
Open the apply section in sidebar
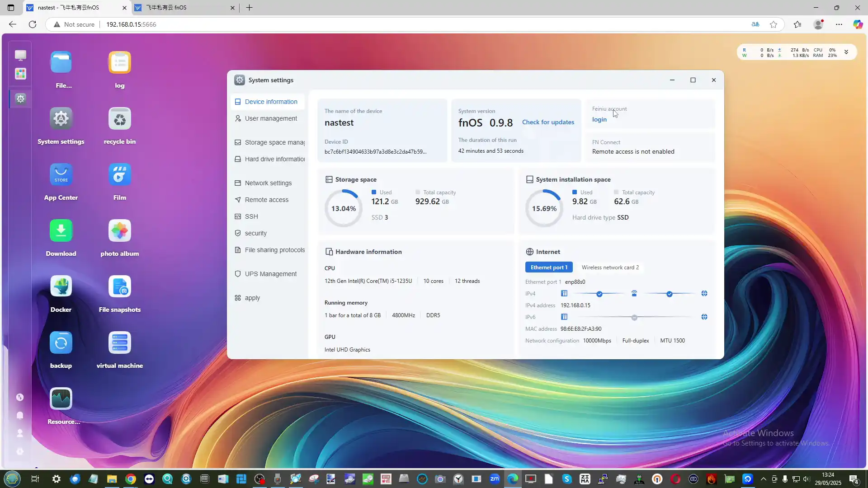coord(268,298)
